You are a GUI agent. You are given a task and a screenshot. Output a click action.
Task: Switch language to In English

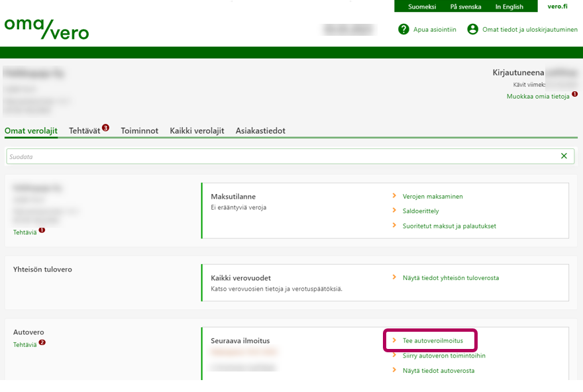click(509, 7)
